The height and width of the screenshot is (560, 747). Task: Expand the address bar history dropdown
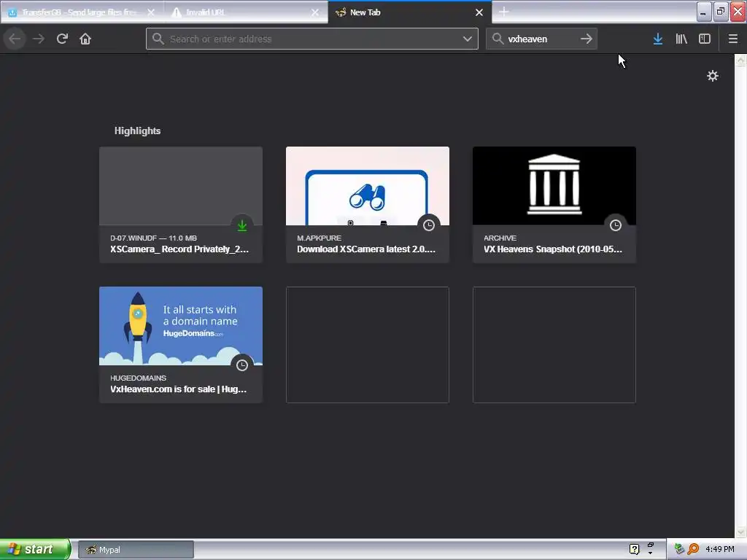[x=468, y=39]
